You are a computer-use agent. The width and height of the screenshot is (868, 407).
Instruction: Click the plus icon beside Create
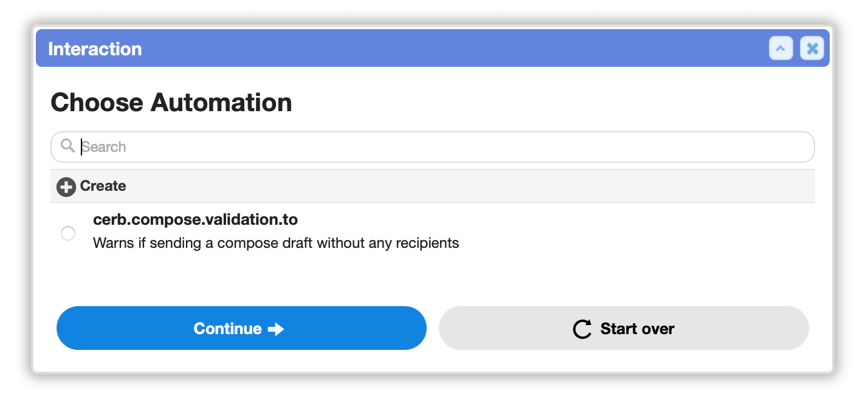click(66, 186)
